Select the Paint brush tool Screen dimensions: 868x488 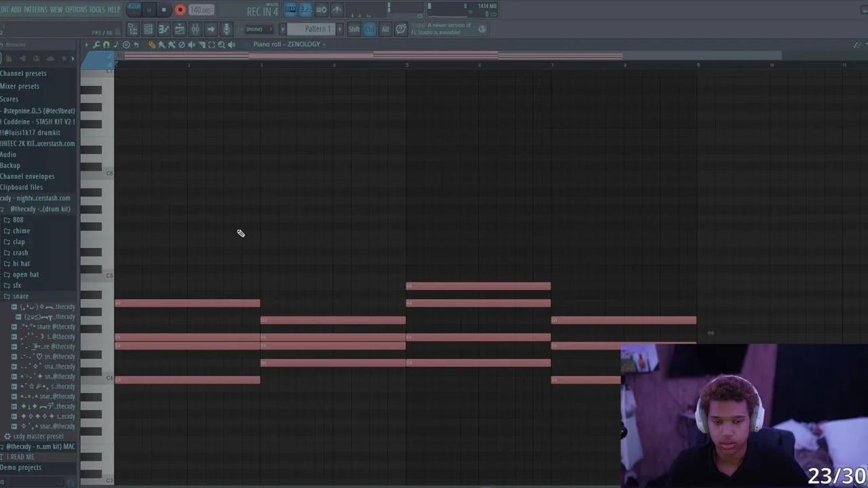tap(161, 45)
